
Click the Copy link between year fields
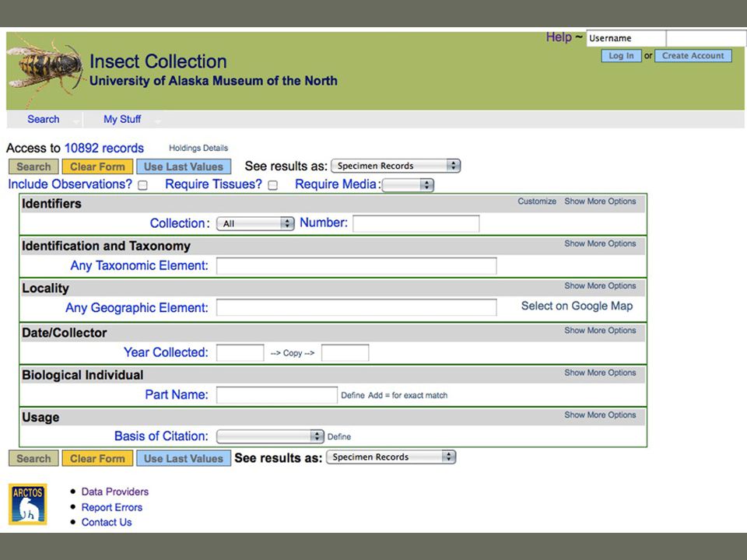tap(293, 353)
